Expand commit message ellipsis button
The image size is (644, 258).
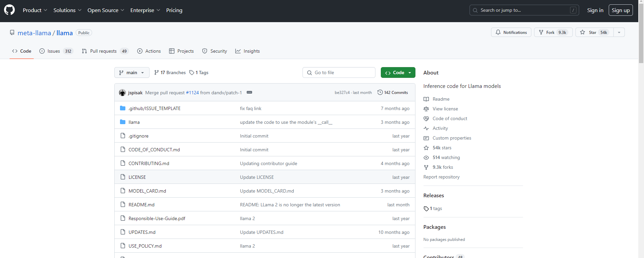[x=249, y=92]
